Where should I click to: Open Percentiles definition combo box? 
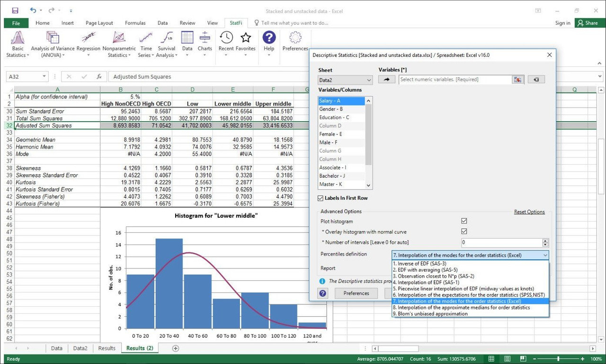pyautogui.click(x=470, y=255)
